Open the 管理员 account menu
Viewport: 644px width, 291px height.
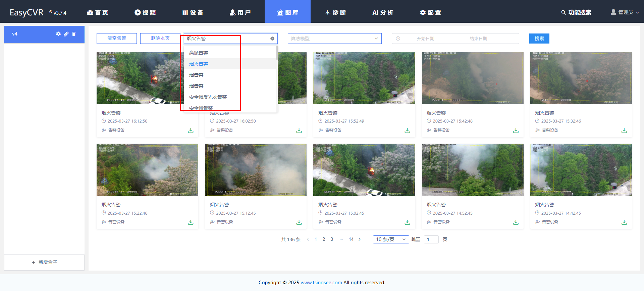point(625,12)
